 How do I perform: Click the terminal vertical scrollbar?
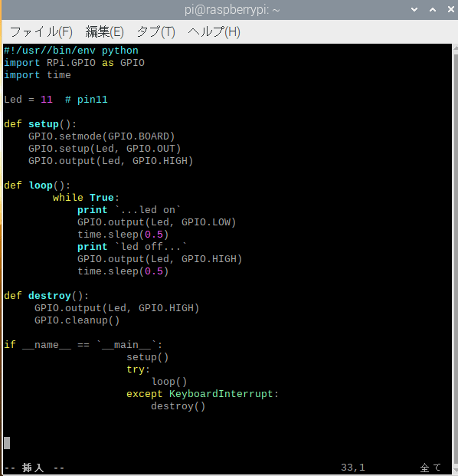(455, 258)
